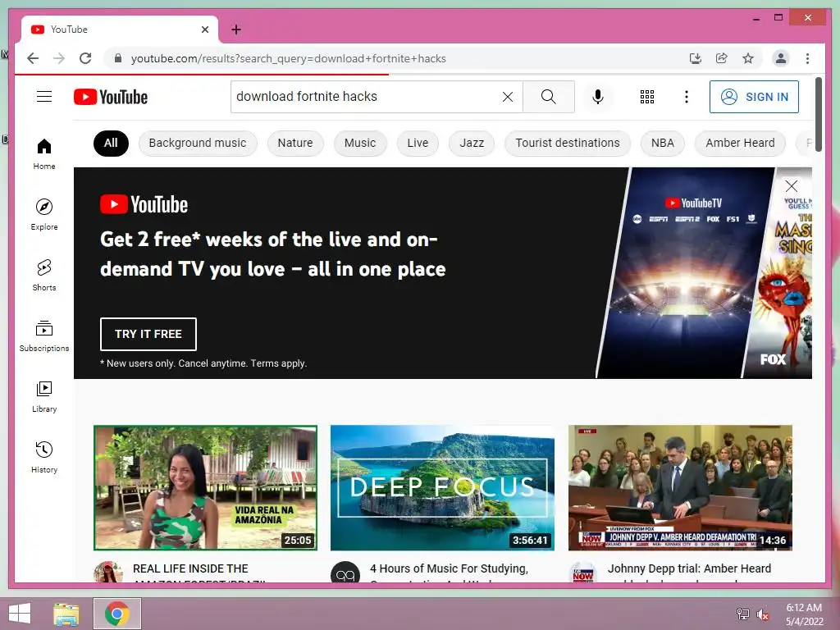The image size is (840, 630).
Task: Open the Deep Focus video thumbnail
Action: coord(442,487)
